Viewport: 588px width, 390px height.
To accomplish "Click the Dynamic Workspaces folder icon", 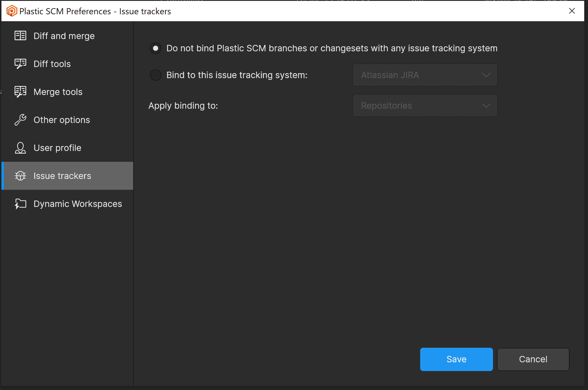I will pyautogui.click(x=20, y=204).
